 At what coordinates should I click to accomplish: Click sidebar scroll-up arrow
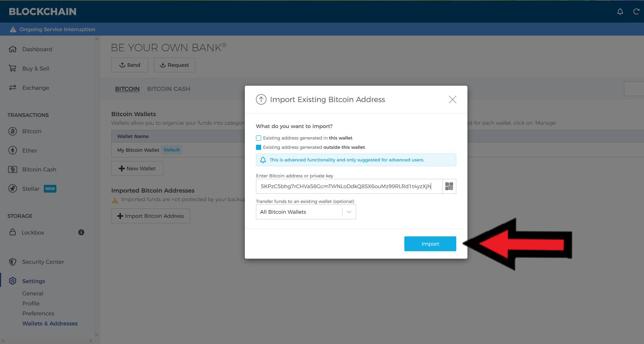click(x=96, y=39)
